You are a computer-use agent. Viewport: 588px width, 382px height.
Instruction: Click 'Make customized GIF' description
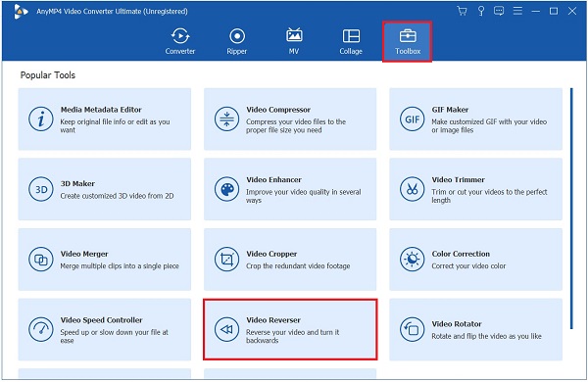489,126
